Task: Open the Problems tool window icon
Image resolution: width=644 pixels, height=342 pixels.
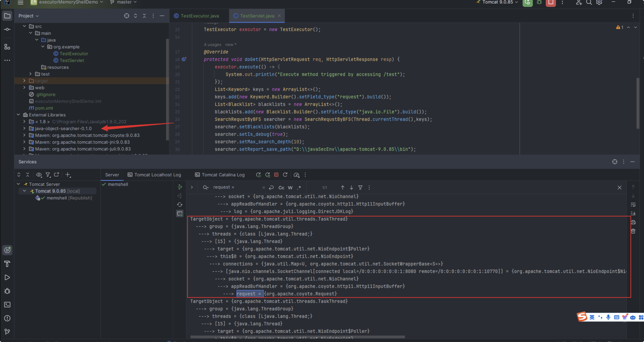Action: point(7,318)
